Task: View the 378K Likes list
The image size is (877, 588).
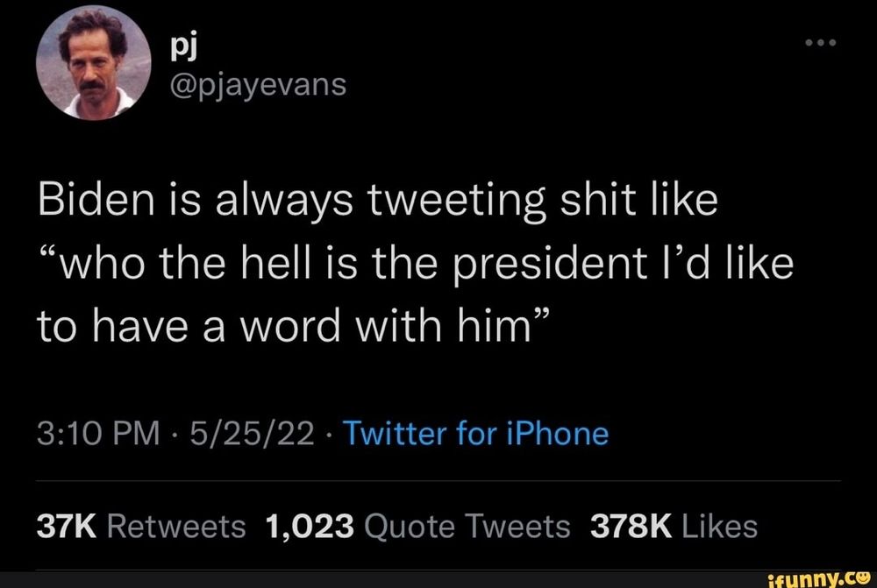Action: click(674, 524)
